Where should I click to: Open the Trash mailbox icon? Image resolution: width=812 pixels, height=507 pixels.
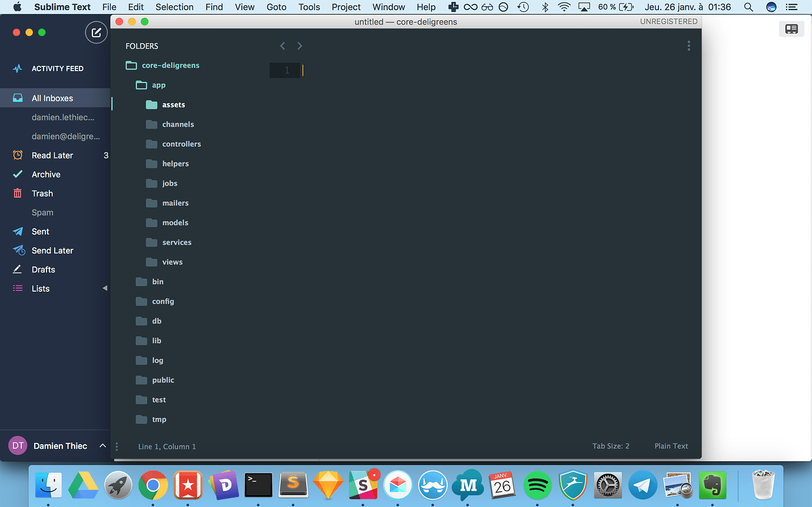[x=17, y=193]
